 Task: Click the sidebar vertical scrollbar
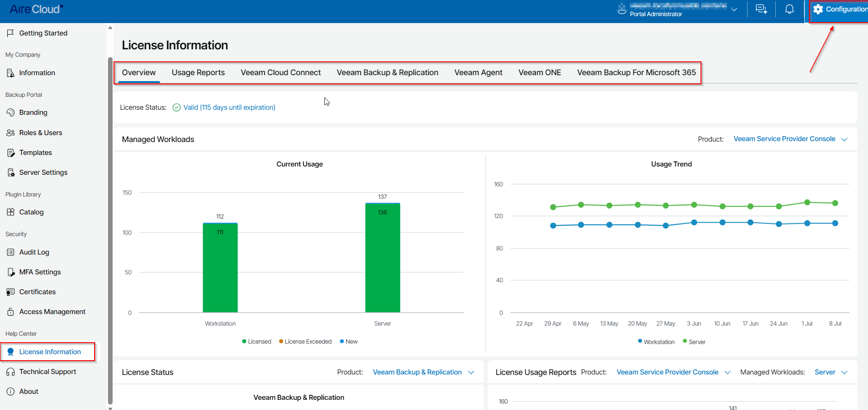pos(110,231)
